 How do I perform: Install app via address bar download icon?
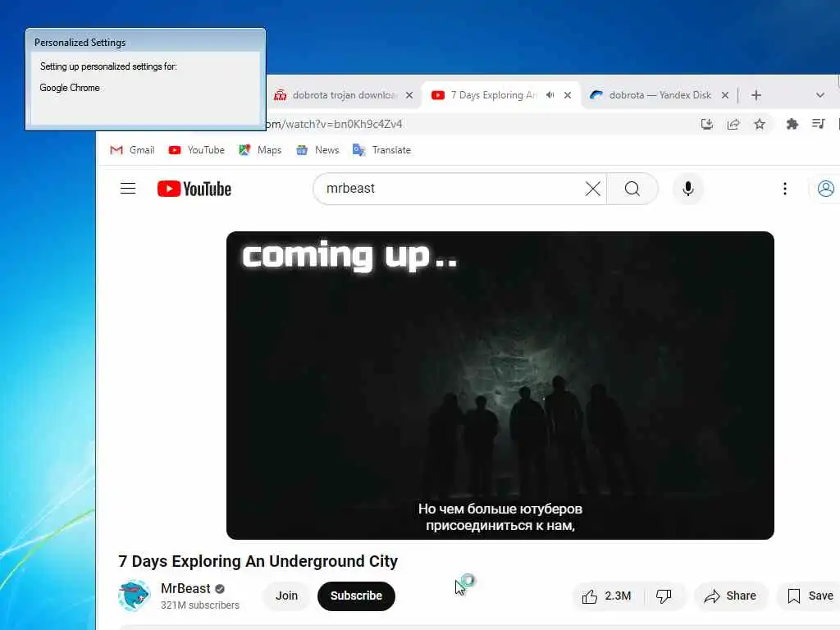(706, 125)
